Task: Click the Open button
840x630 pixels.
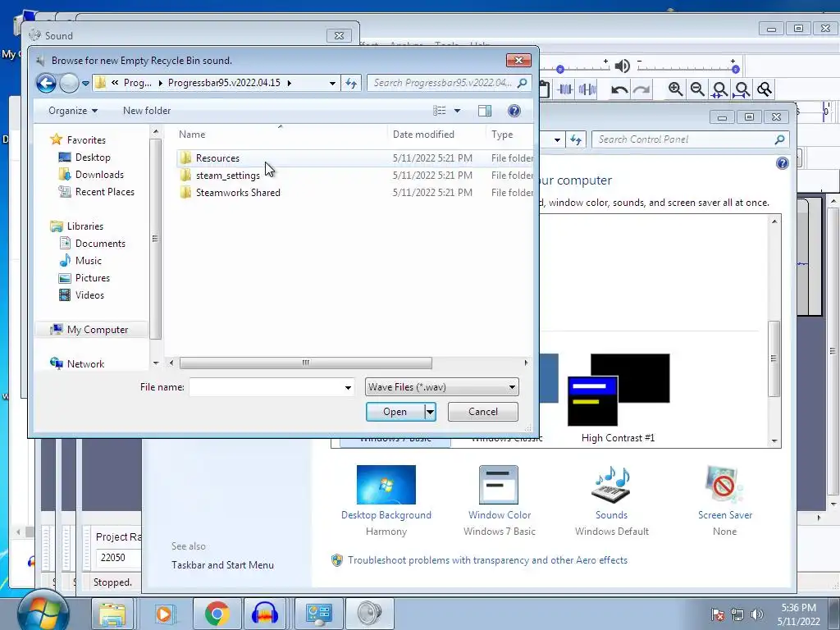Action: pos(395,412)
